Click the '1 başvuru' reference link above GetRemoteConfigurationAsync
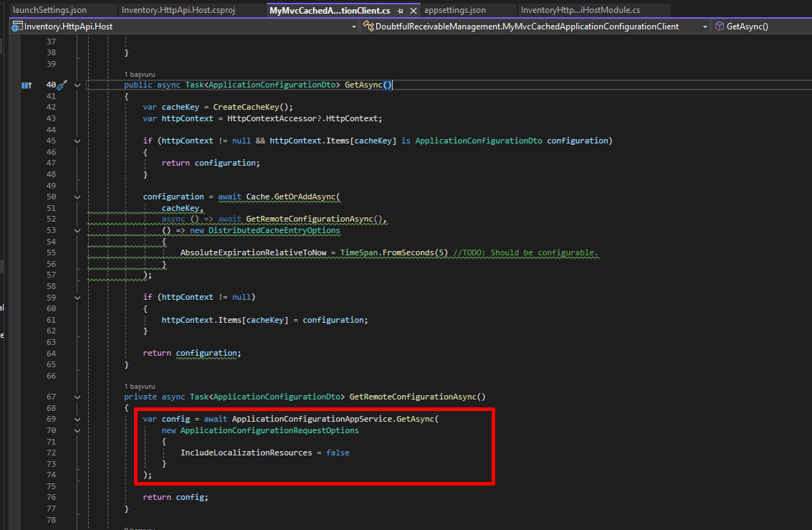This screenshot has height=530, width=812. pos(140,386)
